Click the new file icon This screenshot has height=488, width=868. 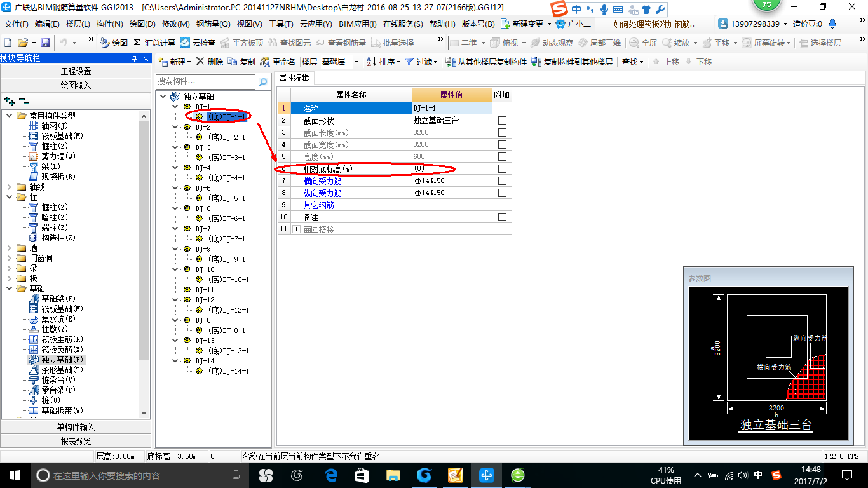pyautogui.click(x=8, y=43)
